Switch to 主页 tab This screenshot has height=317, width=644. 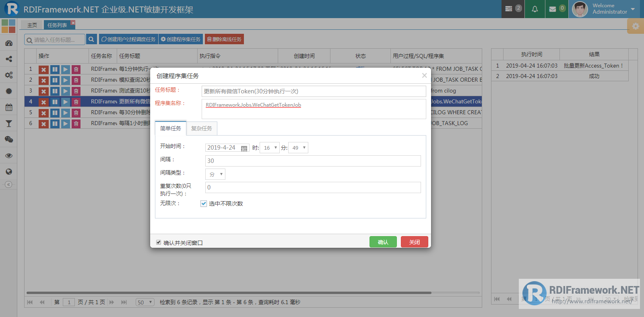pyautogui.click(x=32, y=25)
